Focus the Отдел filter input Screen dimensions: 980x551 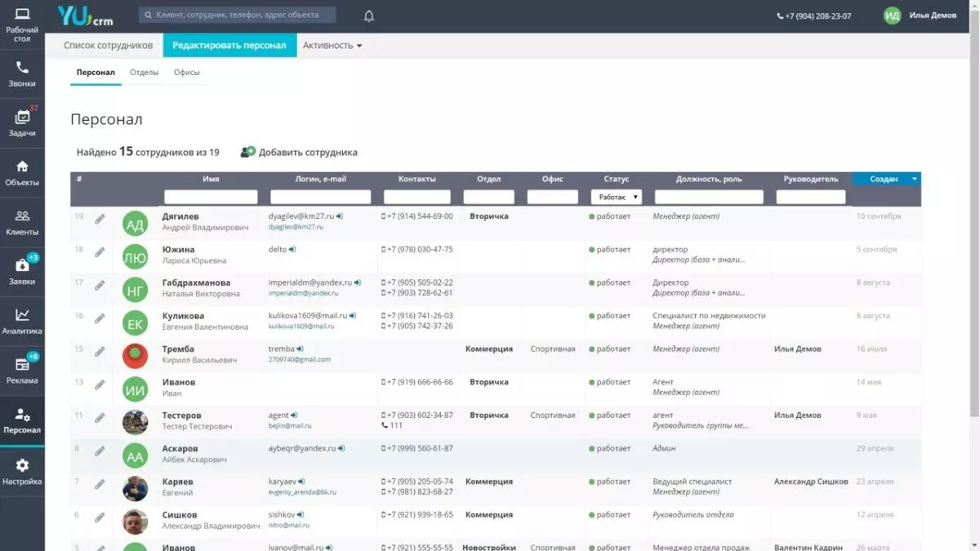point(489,197)
